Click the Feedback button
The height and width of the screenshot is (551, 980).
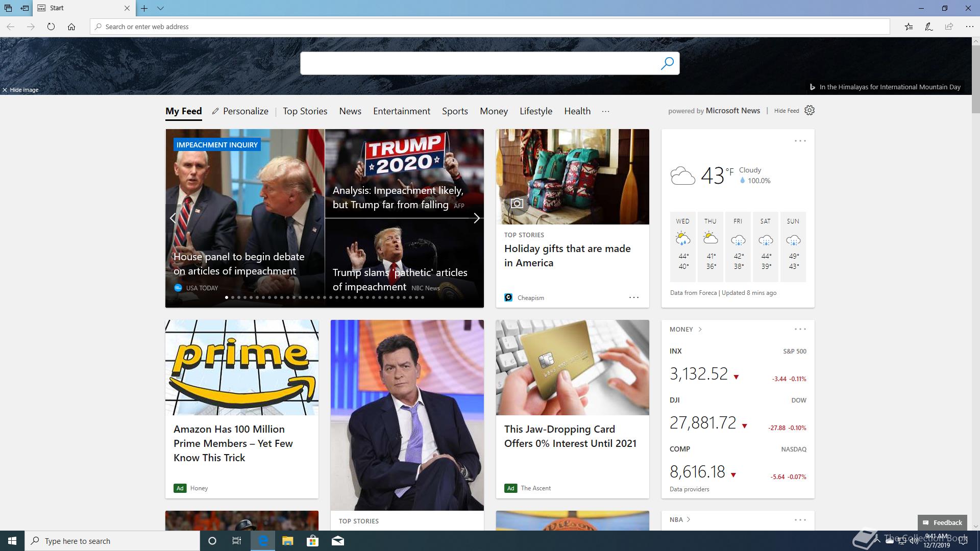942,522
